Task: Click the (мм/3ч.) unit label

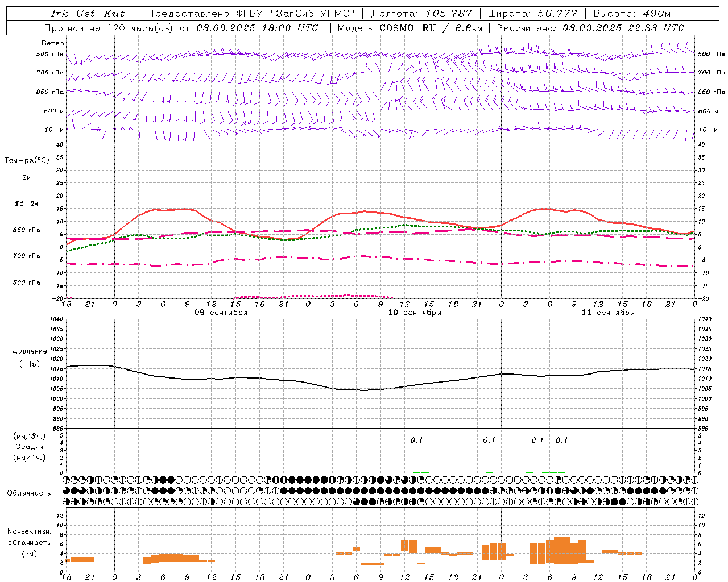Action: (x=30, y=436)
